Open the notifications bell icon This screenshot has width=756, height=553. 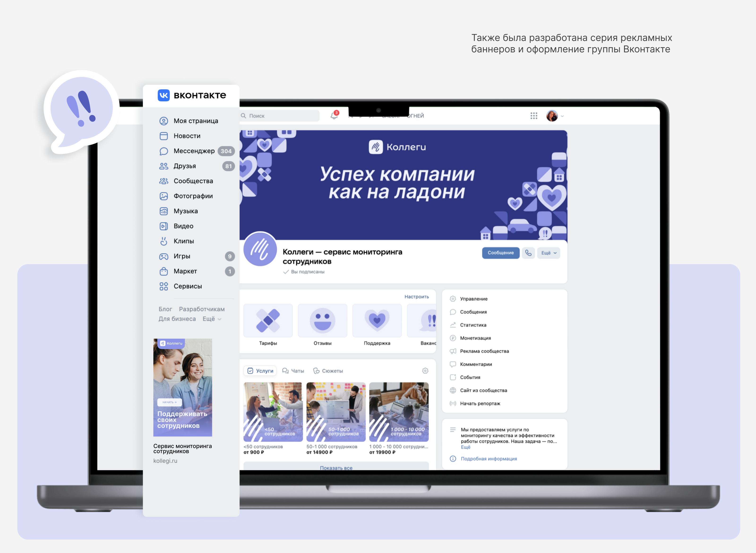tap(334, 116)
